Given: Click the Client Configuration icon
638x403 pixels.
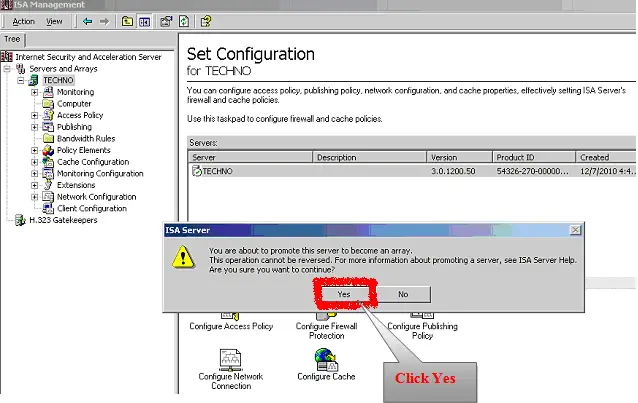Looking at the screenshot, I should [48, 208].
